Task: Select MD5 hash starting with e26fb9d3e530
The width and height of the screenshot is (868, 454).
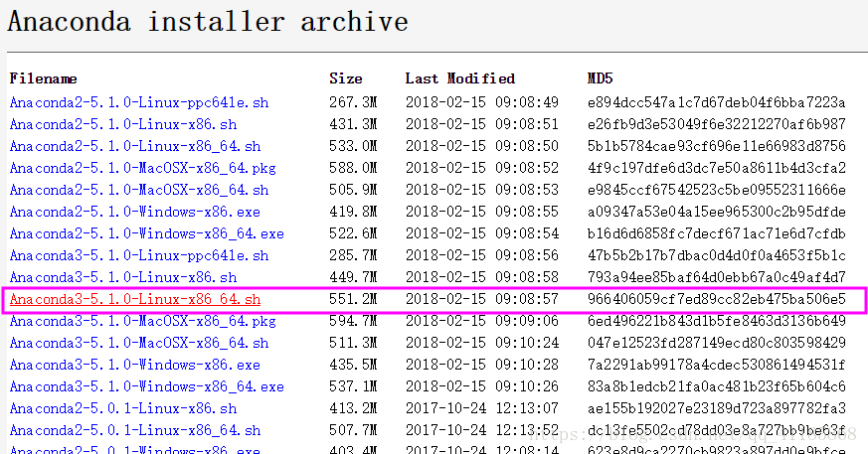Action: [x=717, y=124]
